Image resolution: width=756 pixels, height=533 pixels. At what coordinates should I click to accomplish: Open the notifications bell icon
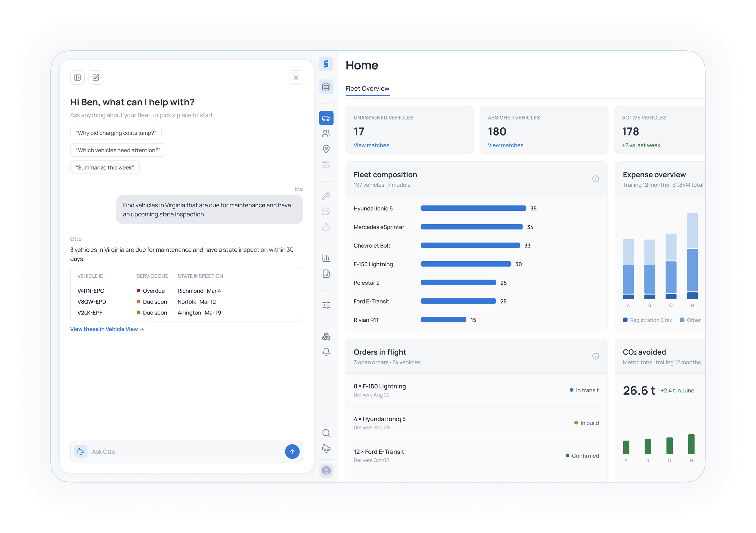point(326,352)
